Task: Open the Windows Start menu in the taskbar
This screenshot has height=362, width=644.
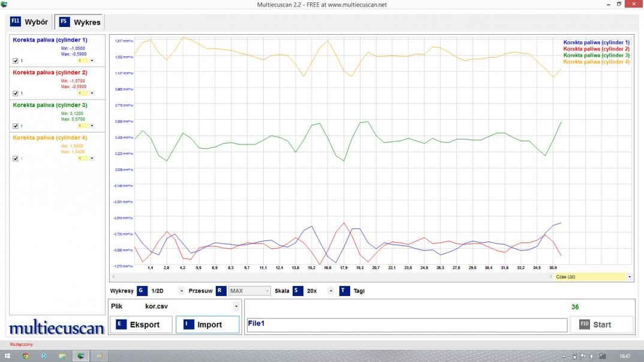Action: coord(7,356)
